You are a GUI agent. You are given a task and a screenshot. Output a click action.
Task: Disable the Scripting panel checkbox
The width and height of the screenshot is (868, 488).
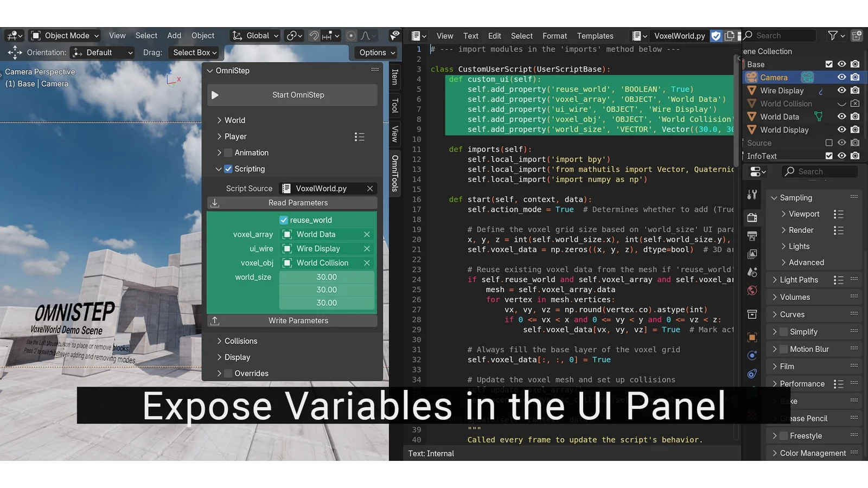point(228,169)
